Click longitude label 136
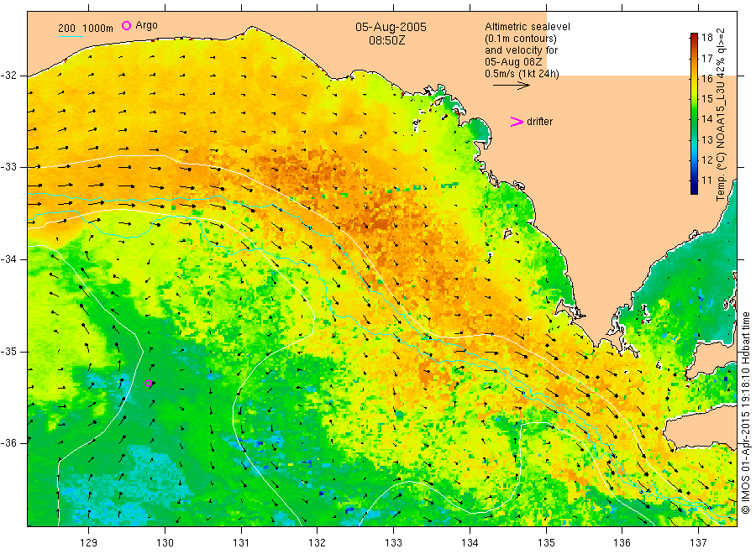Screen dimensions: 756x554 [622, 543]
